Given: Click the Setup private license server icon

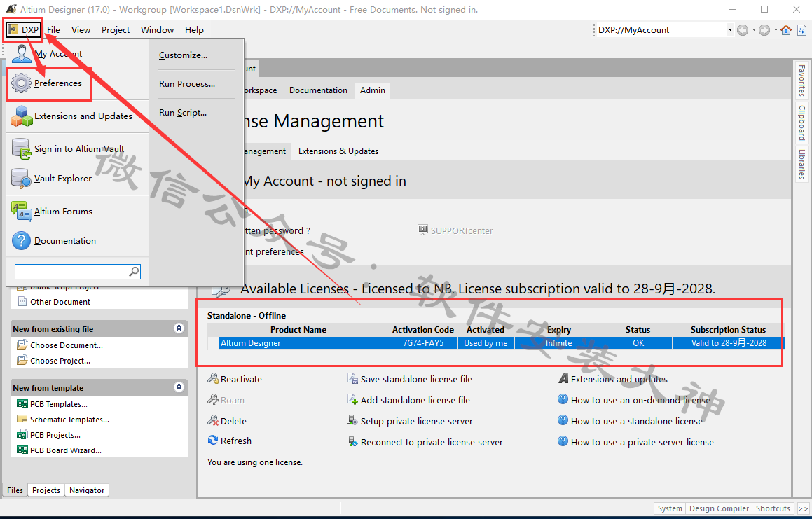Looking at the screenshot, I should click(352, 420).
